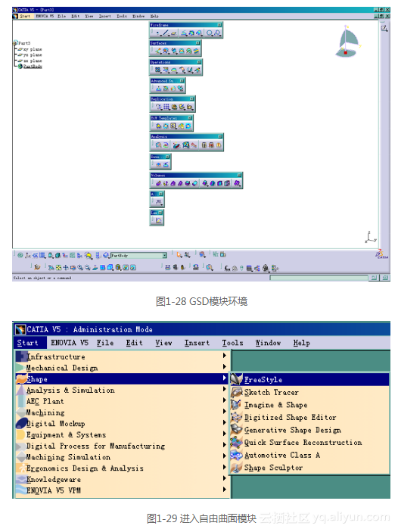Click the Zoom Out magnifier icon
The height and width of the screenshot is (532, 398).
[x=88, y=268]
